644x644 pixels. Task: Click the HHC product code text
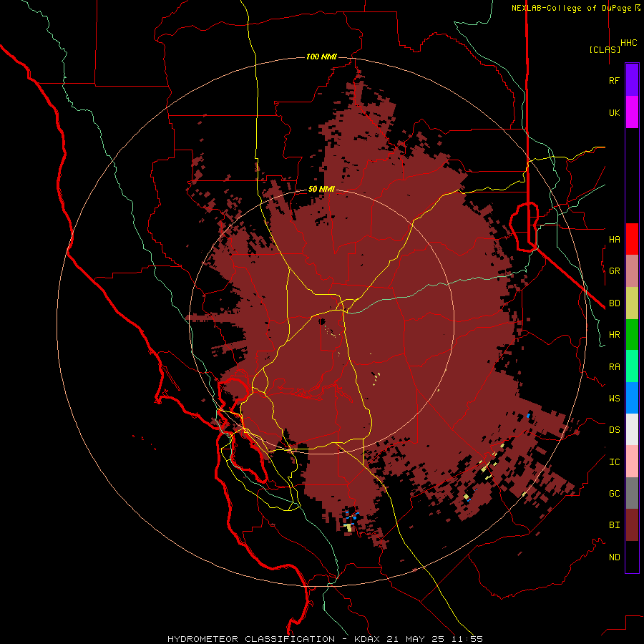pos(629,43)
